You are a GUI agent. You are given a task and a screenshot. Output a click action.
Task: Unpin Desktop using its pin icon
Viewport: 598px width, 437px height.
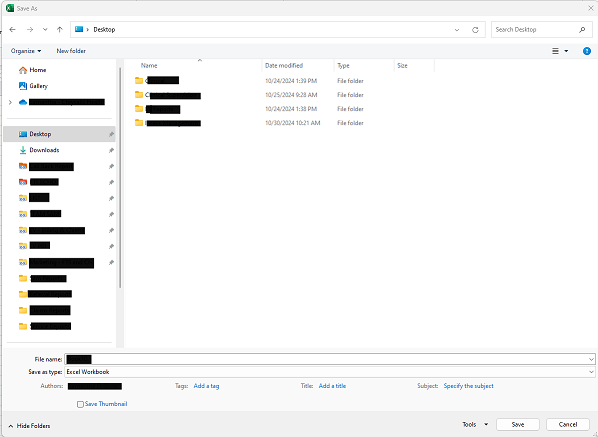point(111,134)
